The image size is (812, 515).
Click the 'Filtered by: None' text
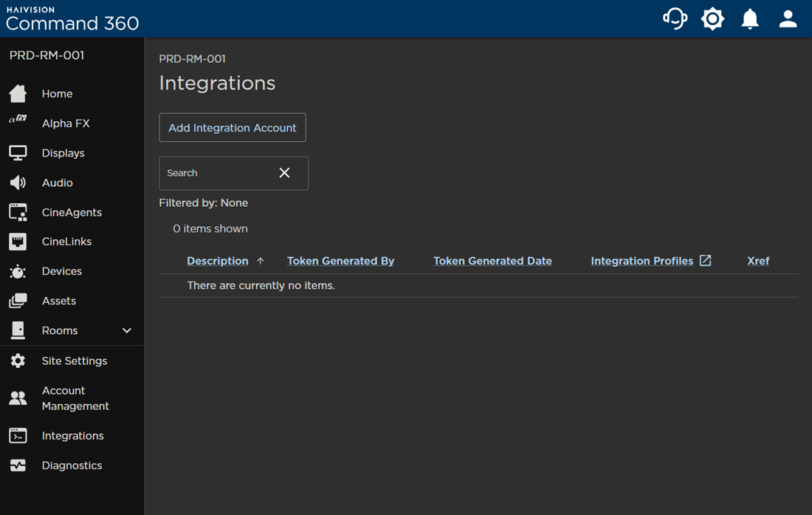[204, 203]
